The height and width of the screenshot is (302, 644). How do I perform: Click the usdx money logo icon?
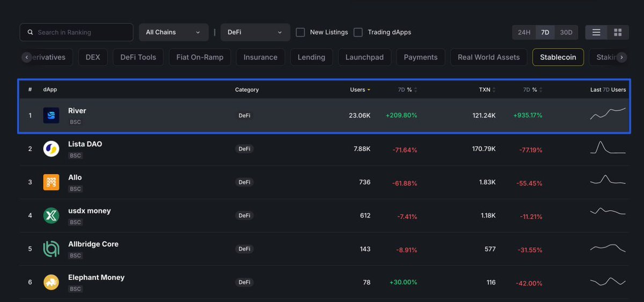(51, 215)
